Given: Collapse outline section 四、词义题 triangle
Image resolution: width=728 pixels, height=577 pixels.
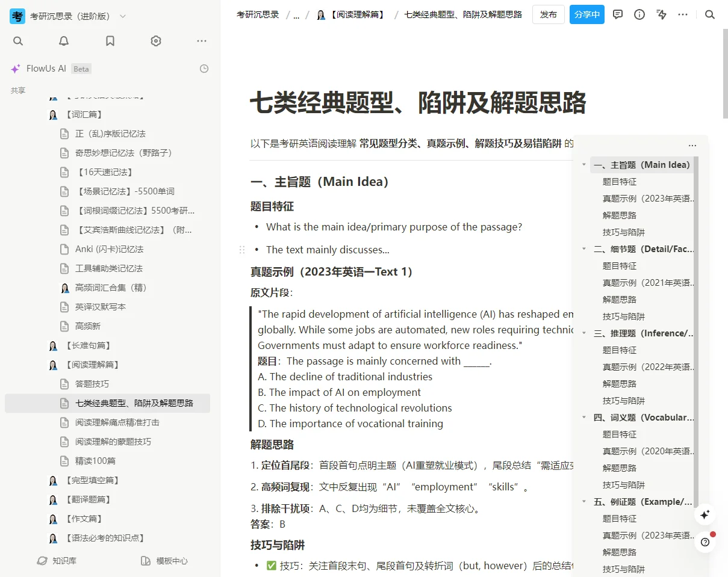Looking at the screenshot, I should click(583, 418).
